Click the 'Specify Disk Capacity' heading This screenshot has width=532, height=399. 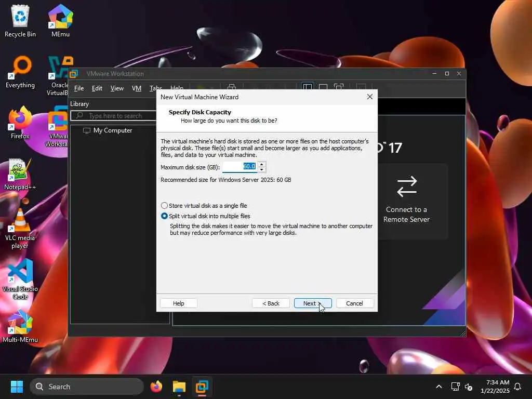[x=200, y=112]
